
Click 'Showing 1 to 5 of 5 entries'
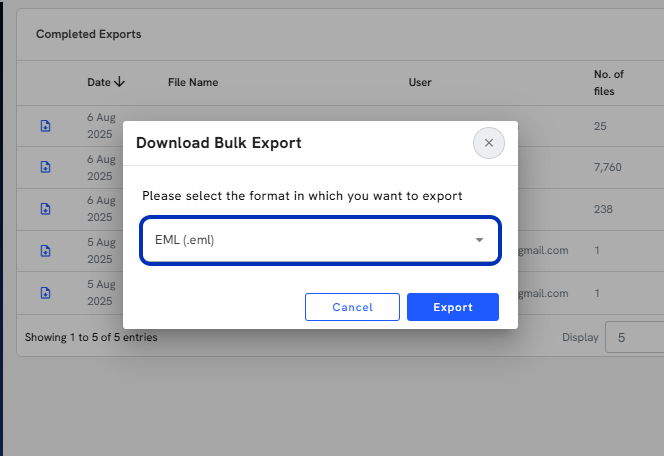(91, 337)
